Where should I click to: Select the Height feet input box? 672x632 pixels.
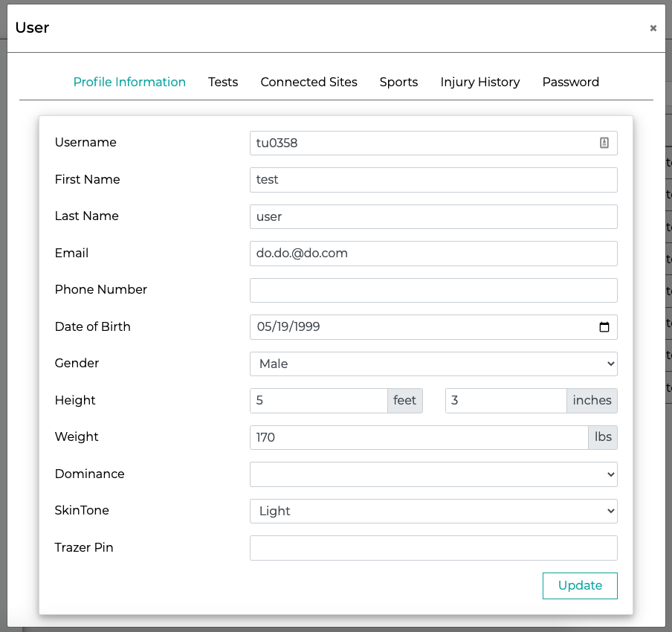coord(318,401)
